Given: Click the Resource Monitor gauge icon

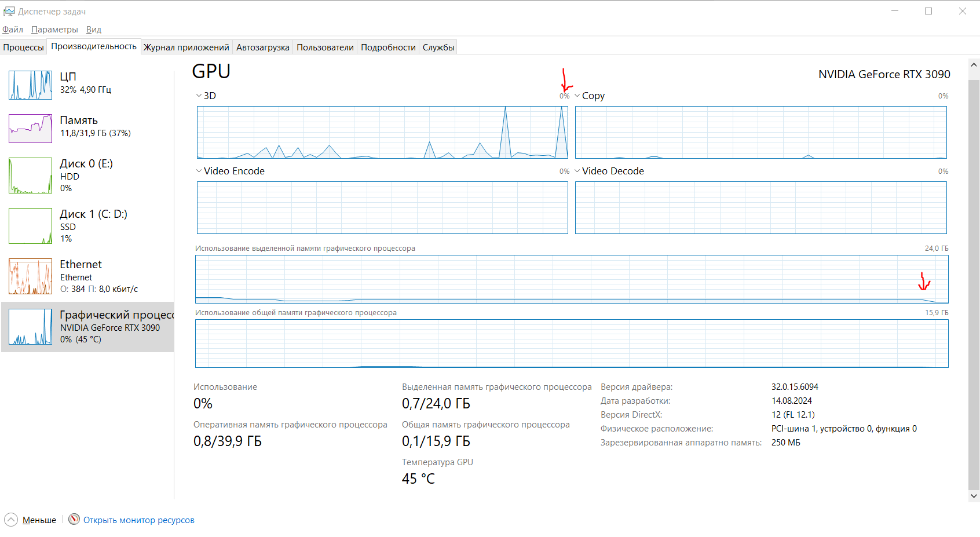Looking at the screenshot, I should point(74,519).
